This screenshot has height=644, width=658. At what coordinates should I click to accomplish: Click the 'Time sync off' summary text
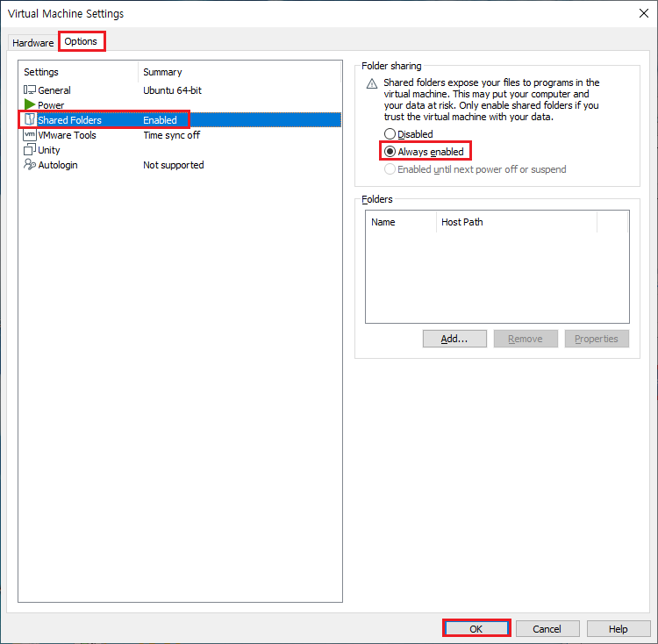172,135
